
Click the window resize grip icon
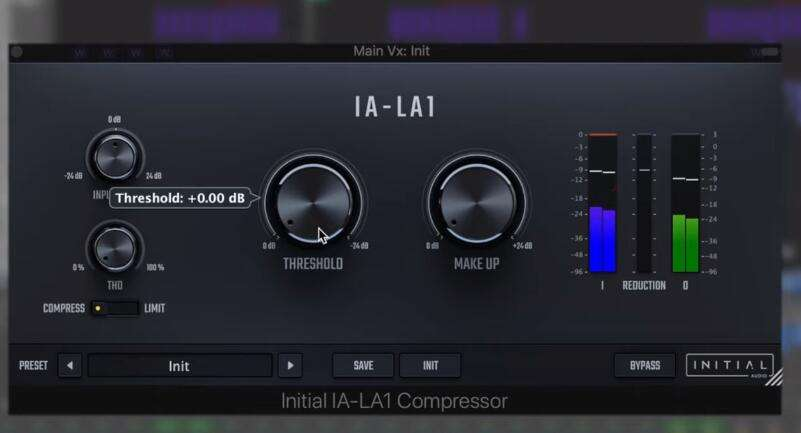click(773, 378)
